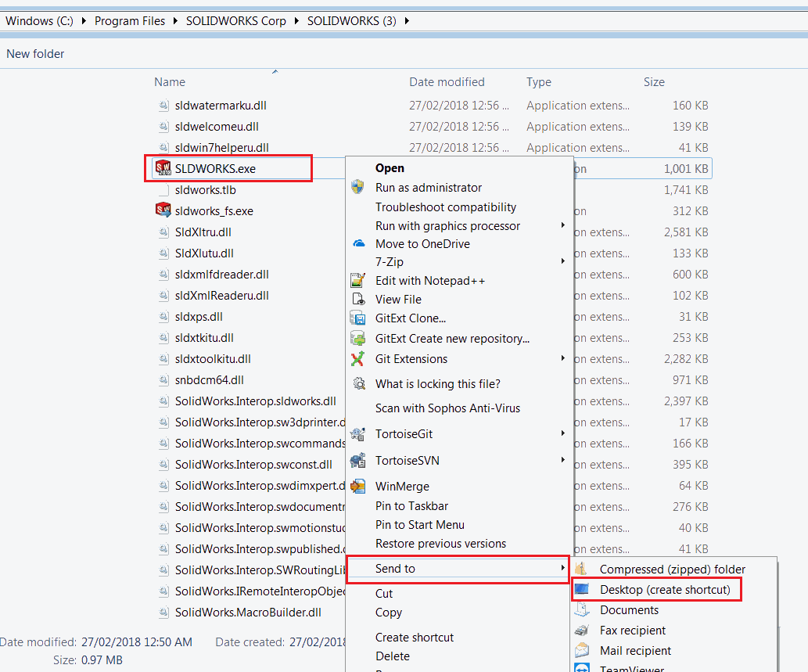Sort files by the Date modified column header
Image resolution: width=808 pixels, height=672 pixels.
point(447,82)
